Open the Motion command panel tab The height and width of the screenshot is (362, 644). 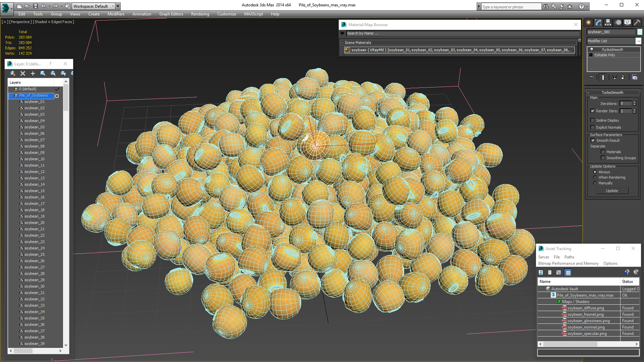pos(618,22)
